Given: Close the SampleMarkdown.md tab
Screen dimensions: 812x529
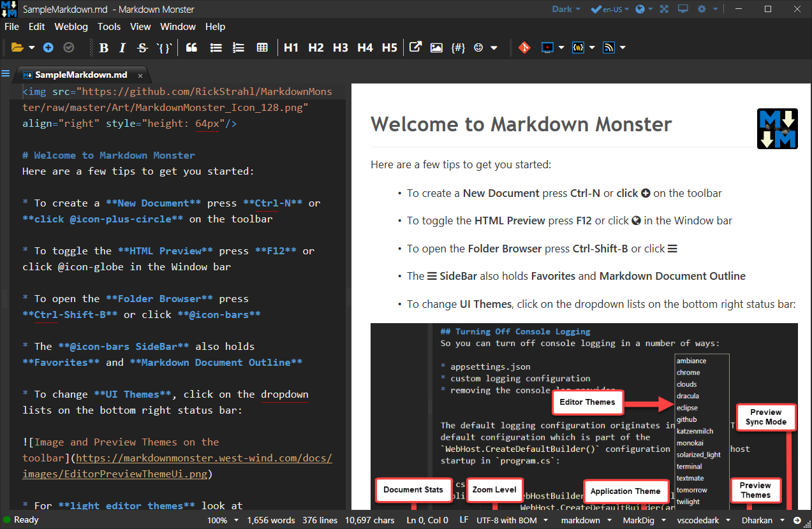Looking at the screenshot, I should pos(140,76).
